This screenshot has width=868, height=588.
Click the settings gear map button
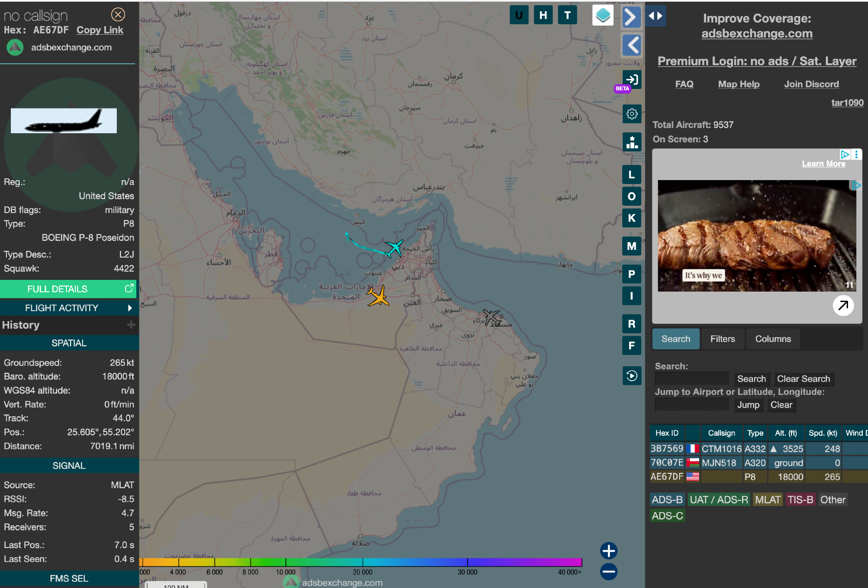pos(632,114)
